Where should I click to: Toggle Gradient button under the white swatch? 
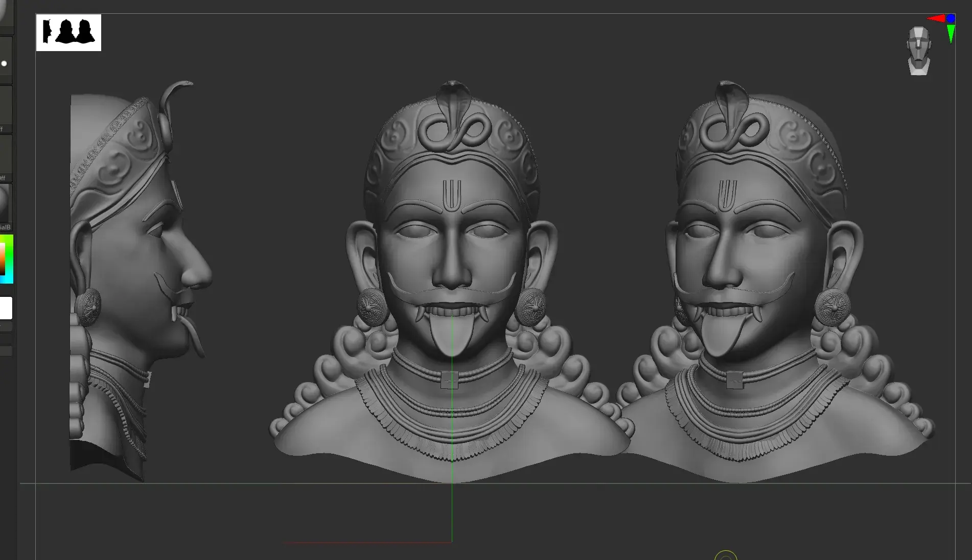[x=6, y=326]
